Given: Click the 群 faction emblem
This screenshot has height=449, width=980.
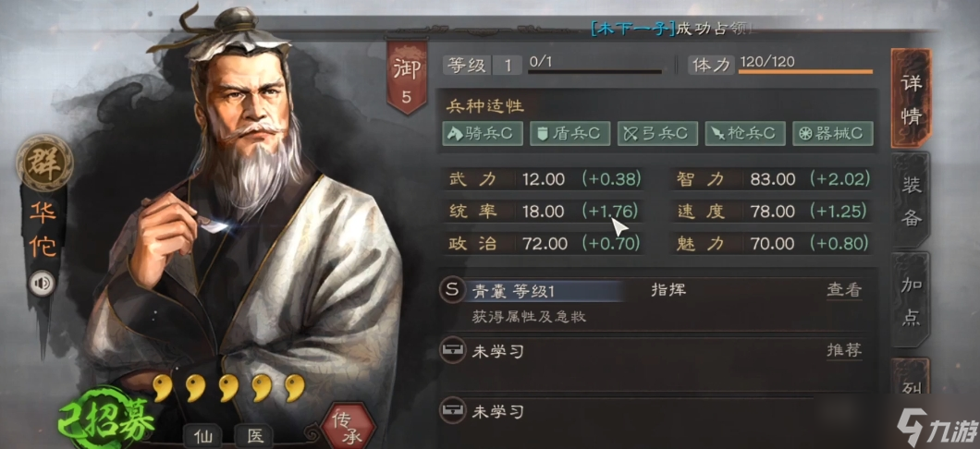Looking at the screenshot, I should click(44, 163).
